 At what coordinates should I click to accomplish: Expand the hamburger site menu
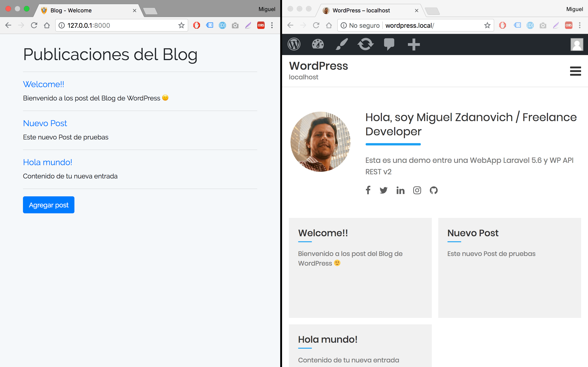(575, 71)
